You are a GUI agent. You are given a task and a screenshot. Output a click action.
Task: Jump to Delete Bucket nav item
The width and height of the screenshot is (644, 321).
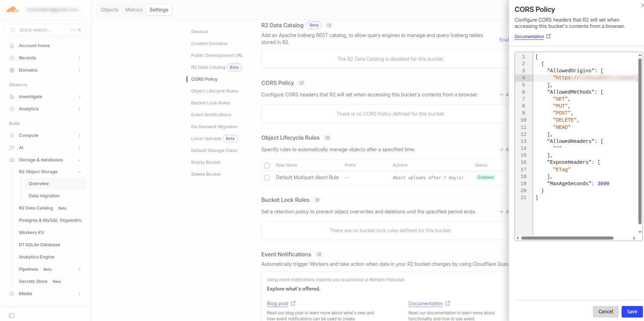click(x=206, y=174)
